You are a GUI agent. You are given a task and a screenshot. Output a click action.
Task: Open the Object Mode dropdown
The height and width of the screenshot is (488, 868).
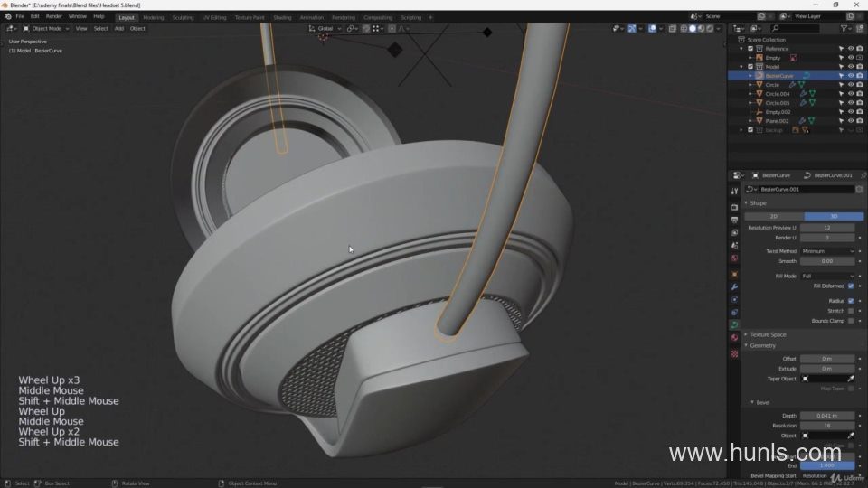coord(46,29)
